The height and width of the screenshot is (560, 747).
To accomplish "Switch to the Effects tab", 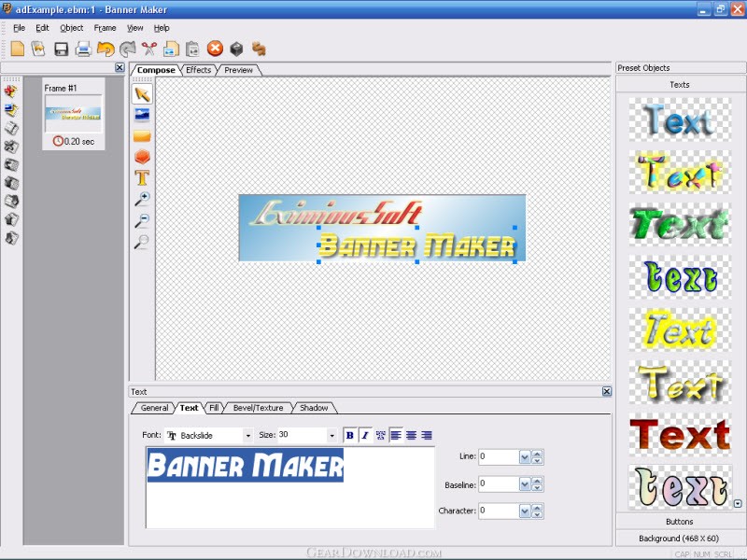I will coord(198,70).
